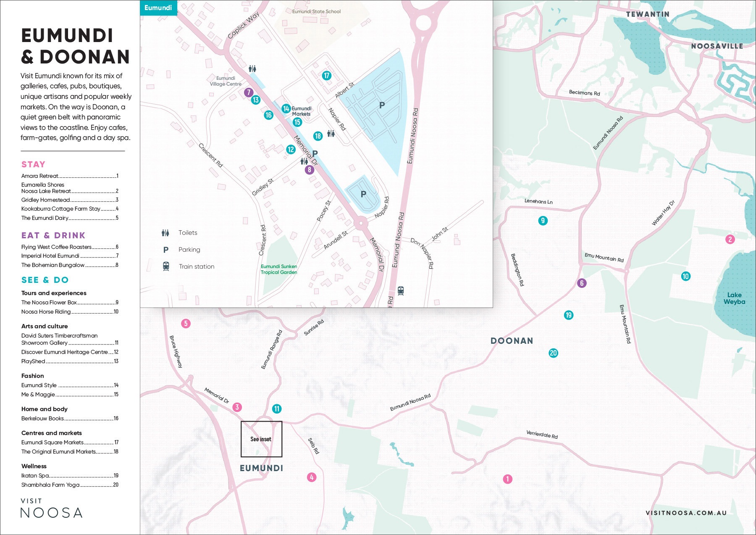Viewport: 756px width, 535px height.
Task: Click the DOONAN place label
Action: click(x=512, y=341)
